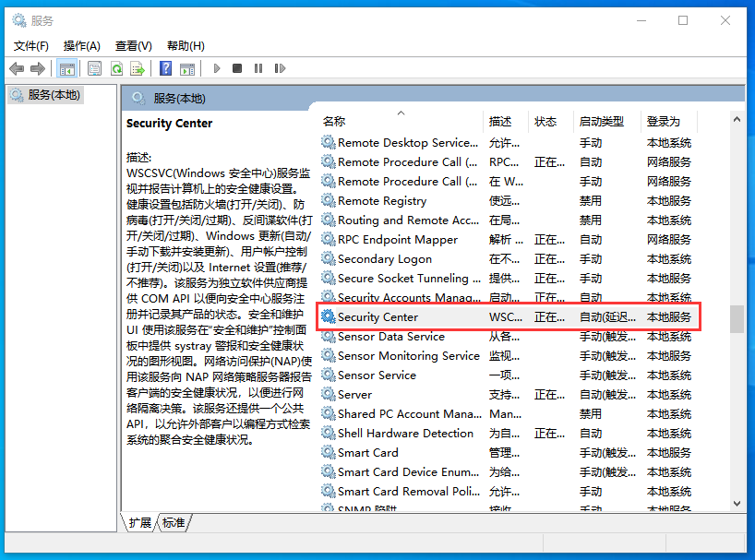The width and height of the screenshot is (755, 560).
Task: Click the Pause Service toolbar icon
Action: [258, 68]
